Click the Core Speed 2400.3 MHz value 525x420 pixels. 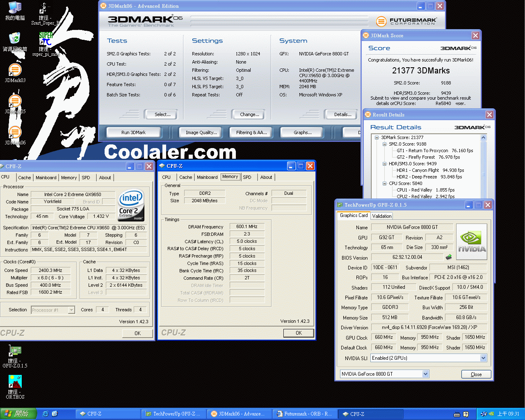[x=50, y=270]
